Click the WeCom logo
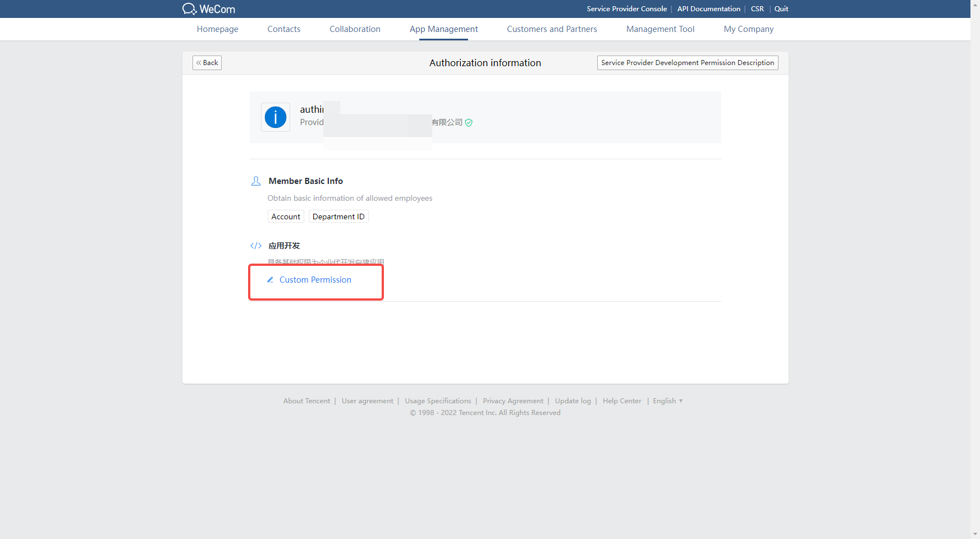 [208, 9]
